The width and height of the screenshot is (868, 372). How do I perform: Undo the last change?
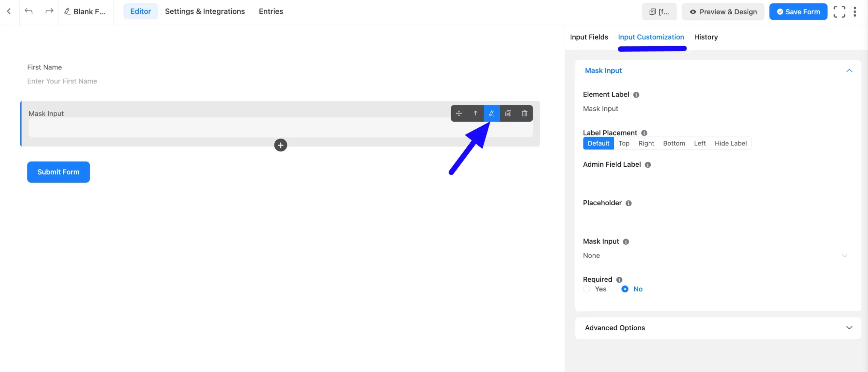(29, 11)
